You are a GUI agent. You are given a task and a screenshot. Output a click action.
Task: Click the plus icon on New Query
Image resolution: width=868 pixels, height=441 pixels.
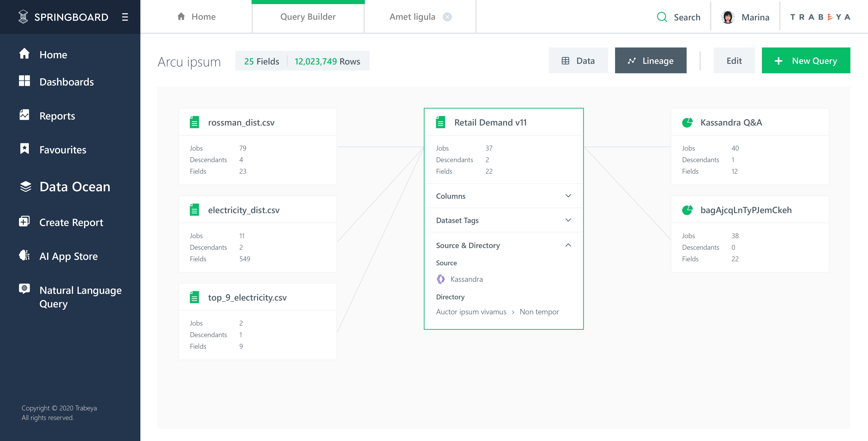779,61
